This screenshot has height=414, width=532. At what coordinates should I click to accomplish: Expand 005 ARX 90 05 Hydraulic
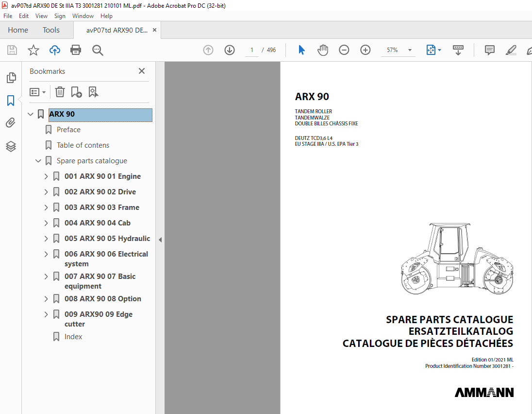(46, 239)
